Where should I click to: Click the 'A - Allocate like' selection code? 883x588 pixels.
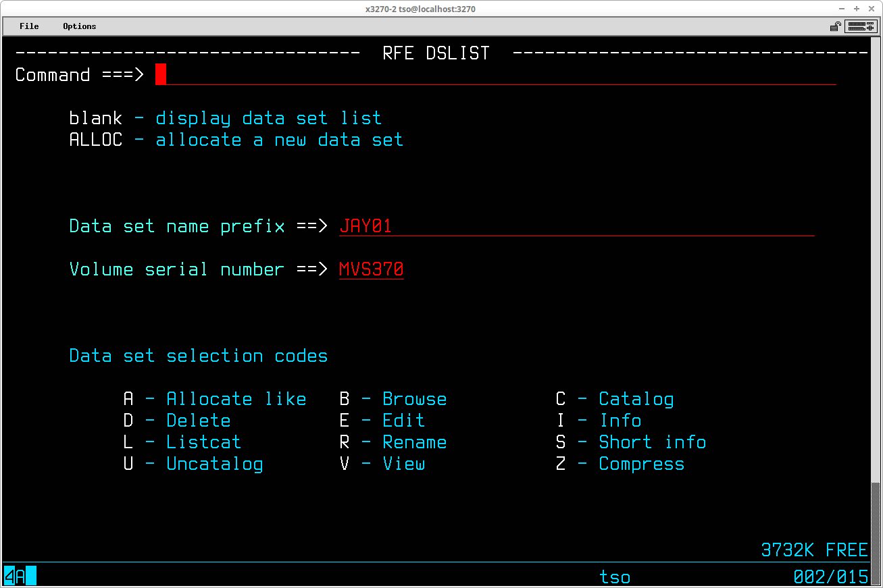point(215,399)
